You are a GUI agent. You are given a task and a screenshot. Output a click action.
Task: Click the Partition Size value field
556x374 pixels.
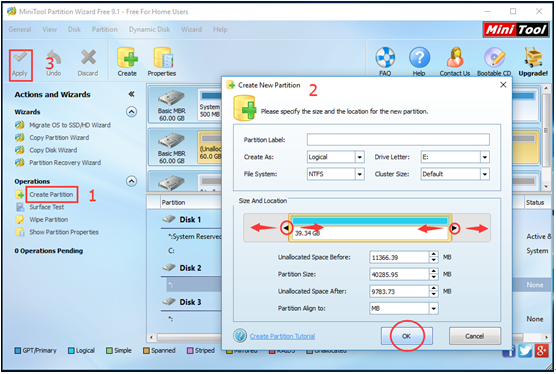tap(399, 274)
